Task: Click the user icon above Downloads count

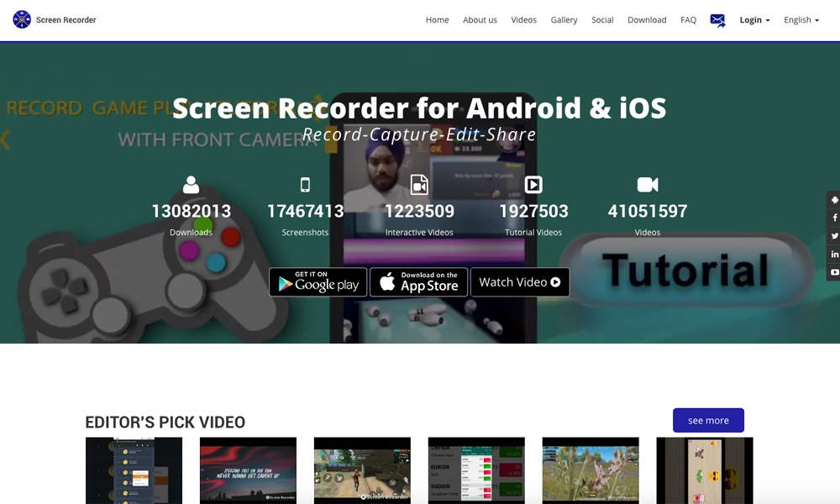Action: (x=191, y=185)
